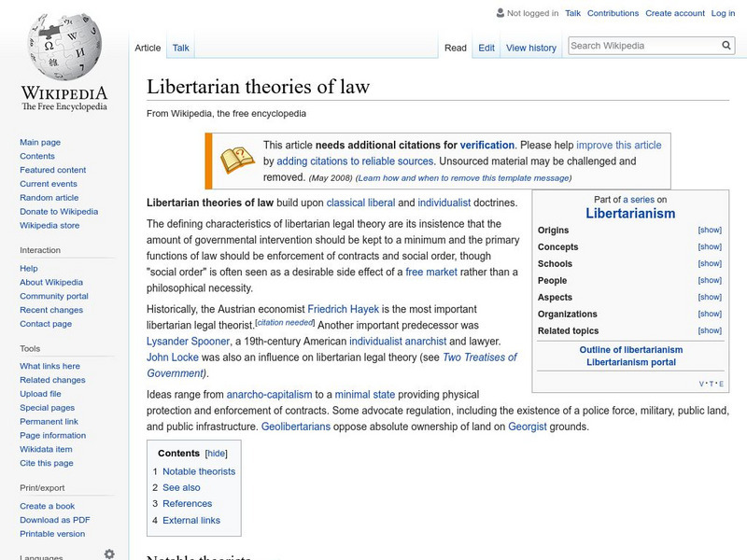Open the verification link in notice
Image resolution: width=747 pixels, height=560 pixels.
[x=486, y=145]
